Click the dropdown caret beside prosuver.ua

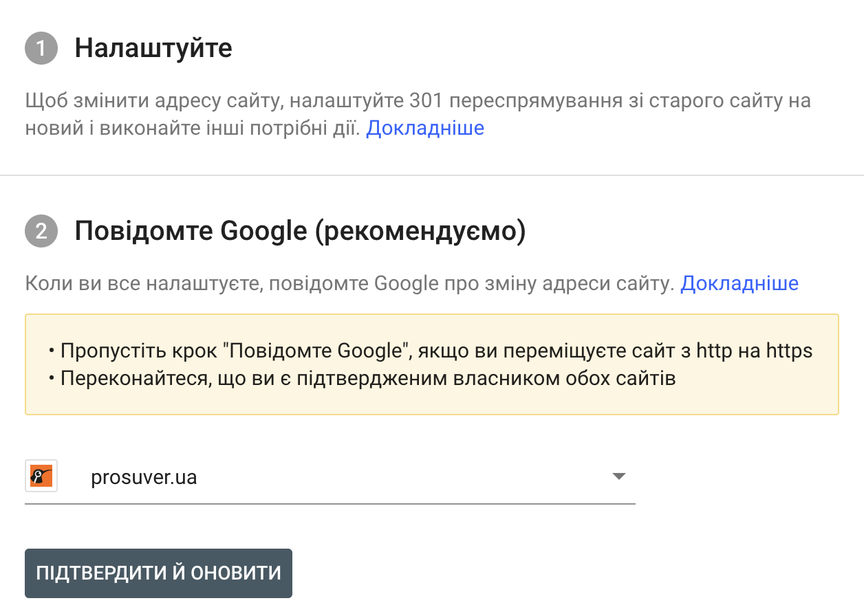[618, 476]
